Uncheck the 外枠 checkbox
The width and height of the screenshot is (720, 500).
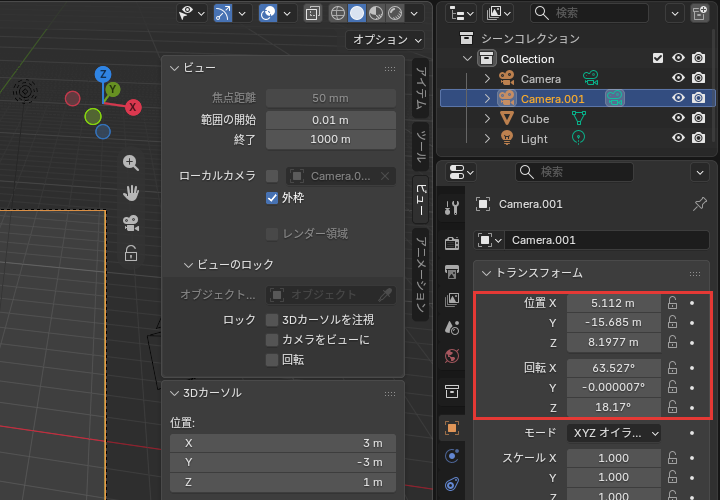272,198
